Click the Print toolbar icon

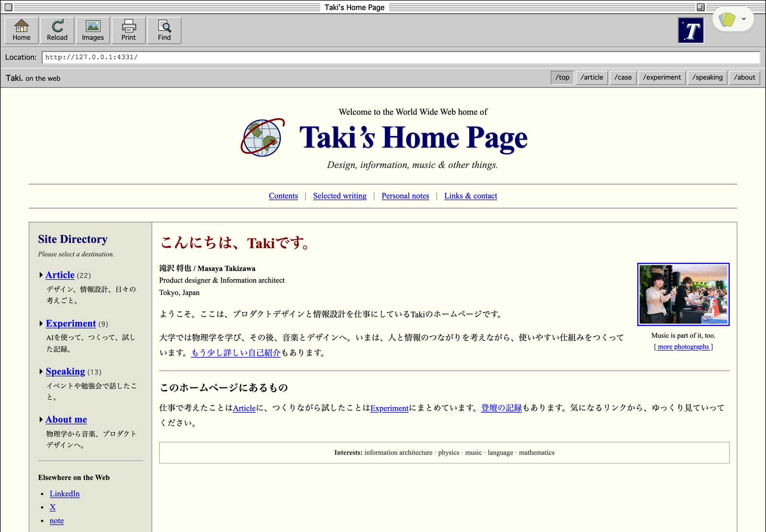(128, 31)
